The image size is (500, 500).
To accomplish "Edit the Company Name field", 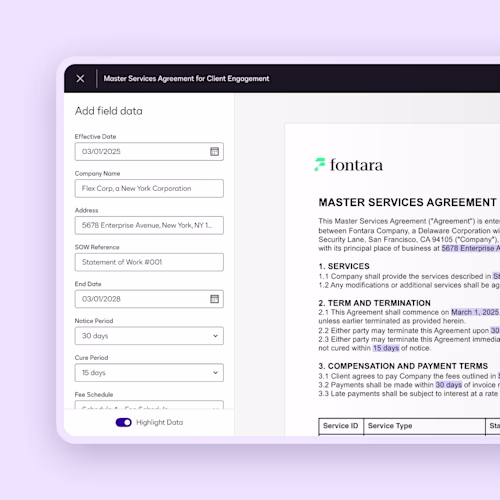I will coord(149,188).
